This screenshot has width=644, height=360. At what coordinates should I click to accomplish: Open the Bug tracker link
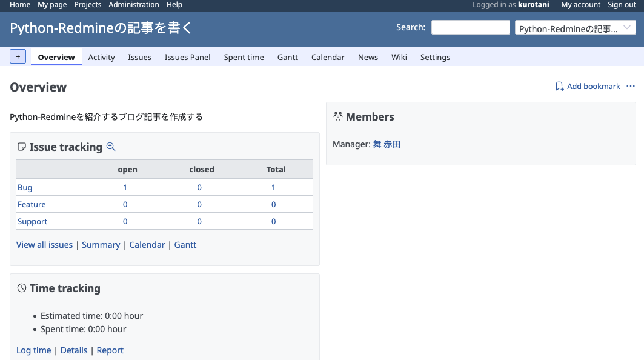click(25, 187)
